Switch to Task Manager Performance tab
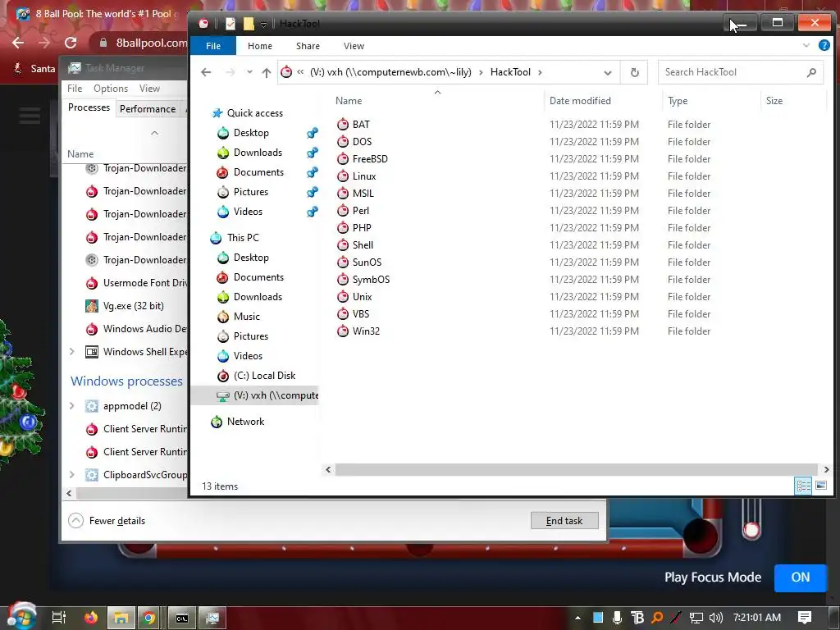This screenshot has height=630, width=840. [x=148, y=109]
